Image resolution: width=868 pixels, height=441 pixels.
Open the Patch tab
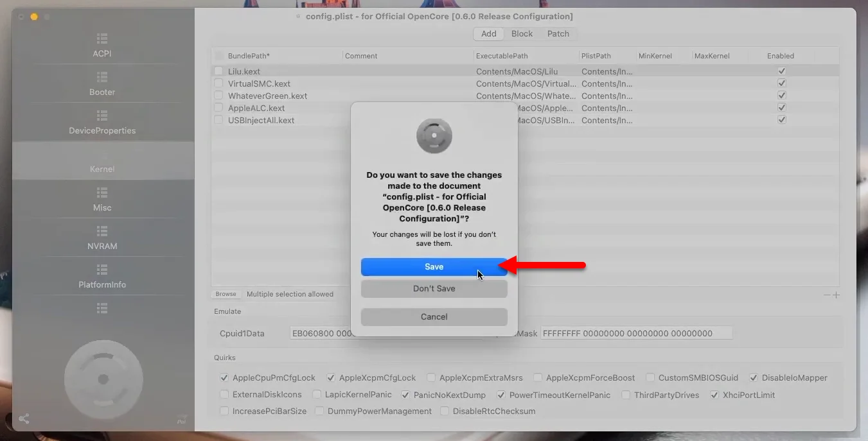(558, 34)
